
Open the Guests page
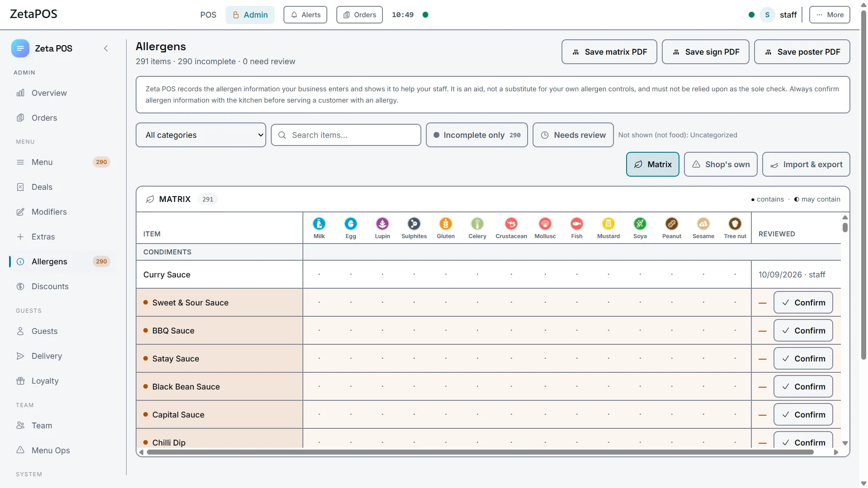[63, 331]
